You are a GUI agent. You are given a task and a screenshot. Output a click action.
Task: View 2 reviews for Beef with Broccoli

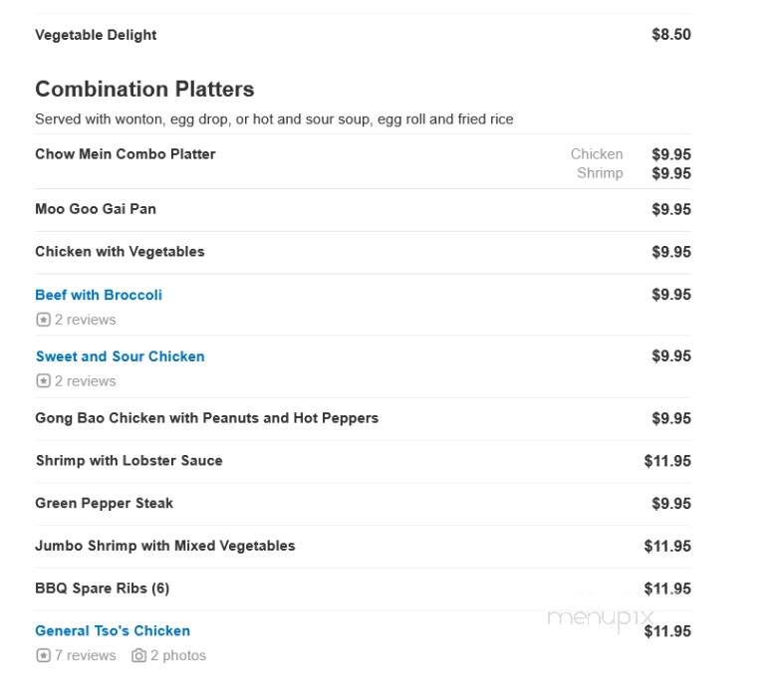tap(85, 320)
